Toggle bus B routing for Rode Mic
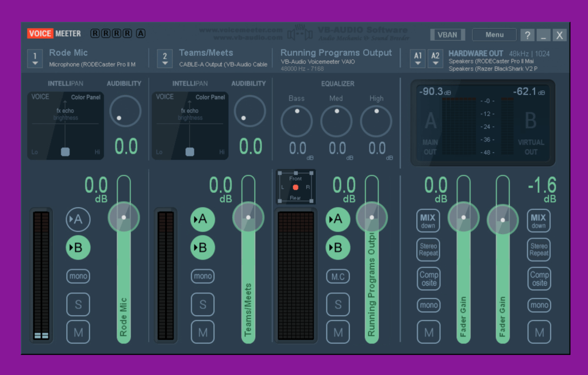Viewport: 588px width, 375px height. click(x=78, y=248)
